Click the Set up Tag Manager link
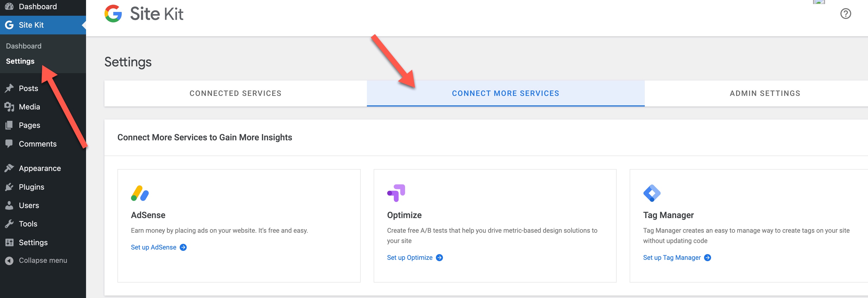868x298 pixels. (672, 258)
